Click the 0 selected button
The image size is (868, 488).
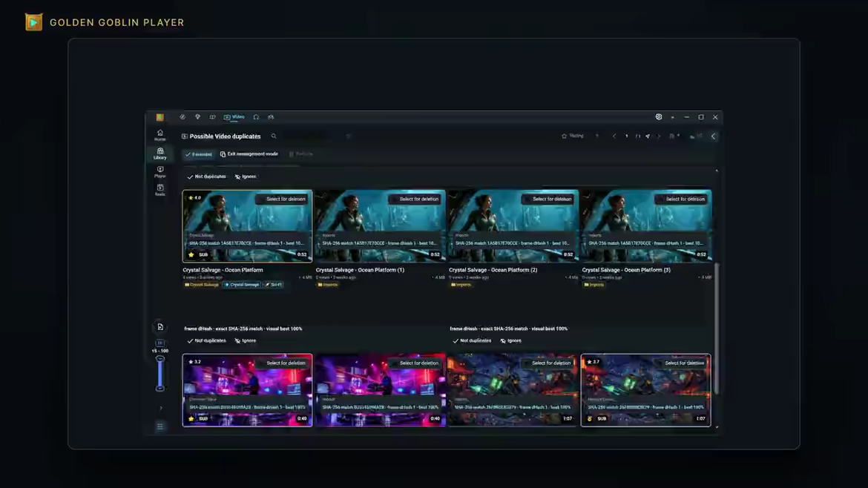[199, 154]
